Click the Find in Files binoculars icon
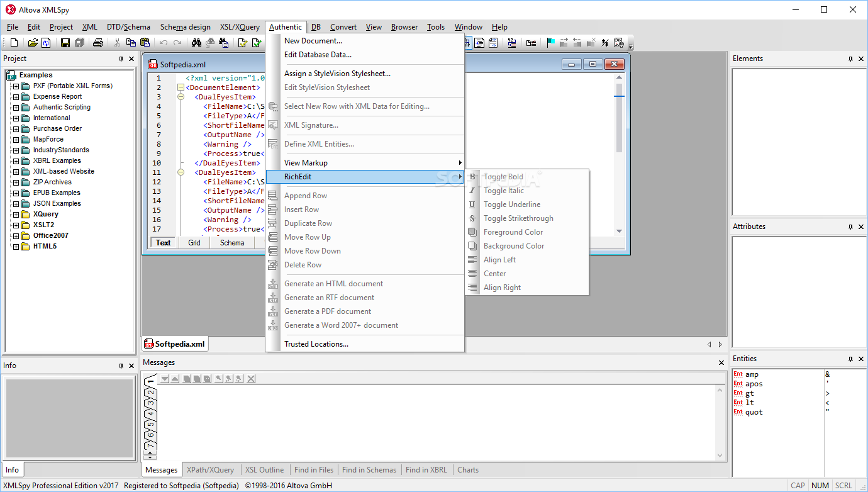 223,43
